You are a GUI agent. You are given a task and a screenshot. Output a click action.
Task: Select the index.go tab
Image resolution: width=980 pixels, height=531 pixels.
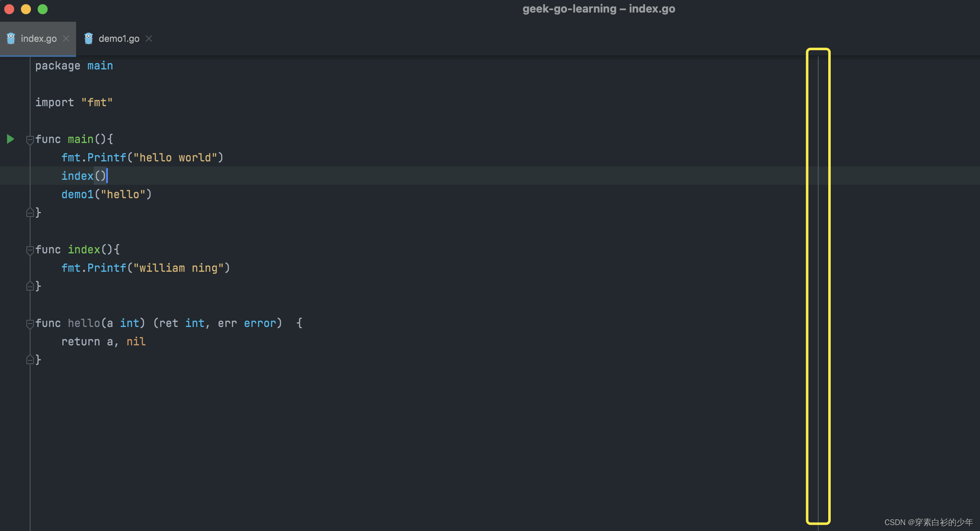pos(38,38)
